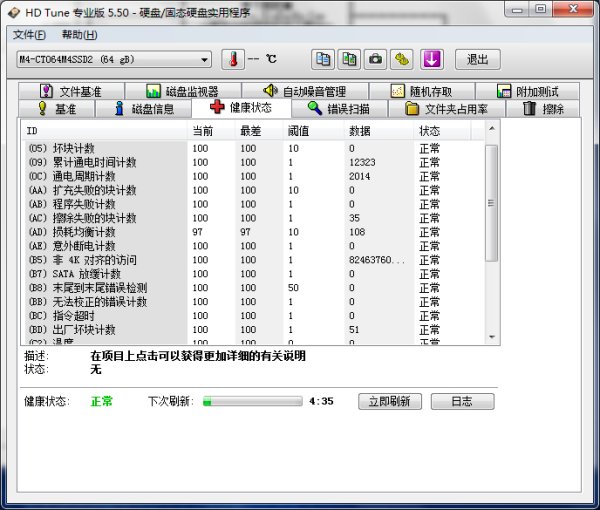Click the 基准 lightbulb icon
This screenshot has width=600, height=510.
pos(42,109)
